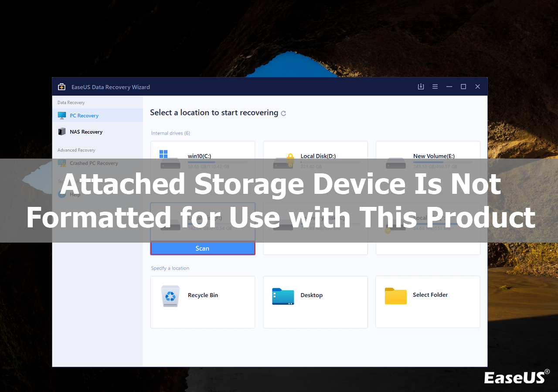Maximize the EaseUS Data Recovery Wizard window
The width and height of the screenshot is (558, 392).
463,87
